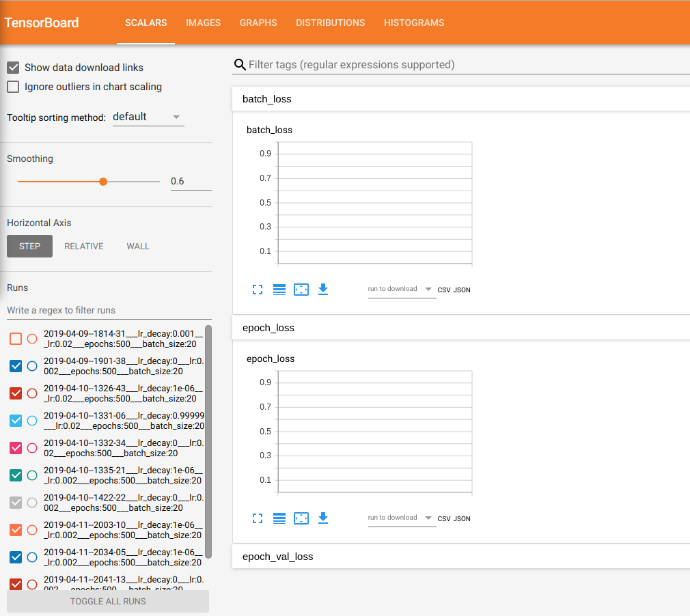Check Ignore outliers in chart scaling

tap(12, 87)
